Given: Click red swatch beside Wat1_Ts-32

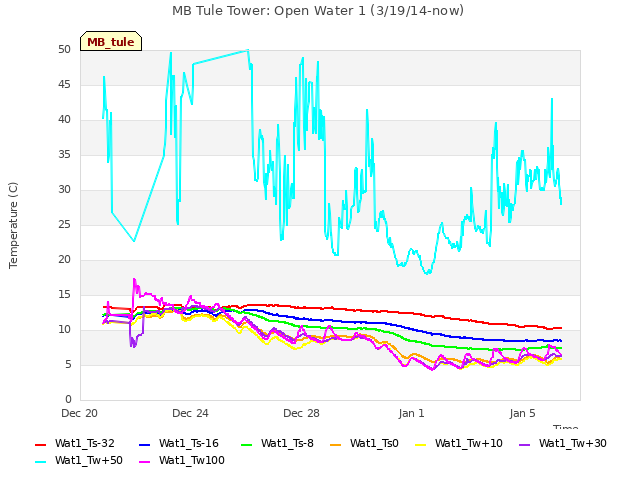Looking at the screenshot, I should click(x=41, y=444).
